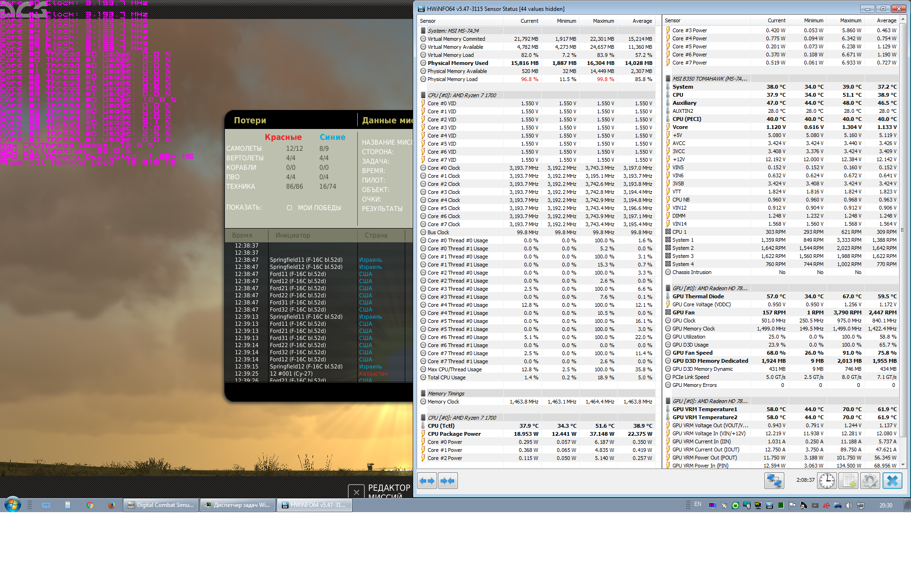The image size is (911, 588).
Task: Launch Firefox from the taskbar
Action: click(112, 505)
